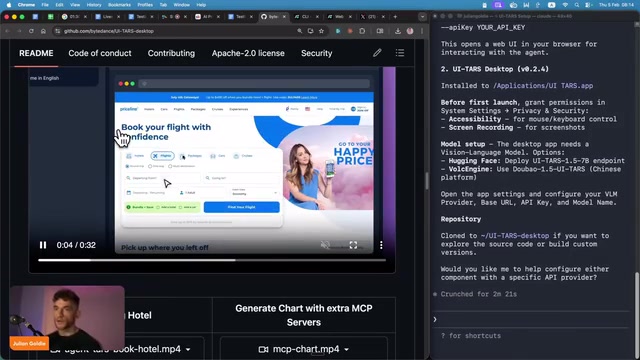Screen dimensions: 640x360
Task: Enter fullscreen for the demo video
Action: pos(353,245)
